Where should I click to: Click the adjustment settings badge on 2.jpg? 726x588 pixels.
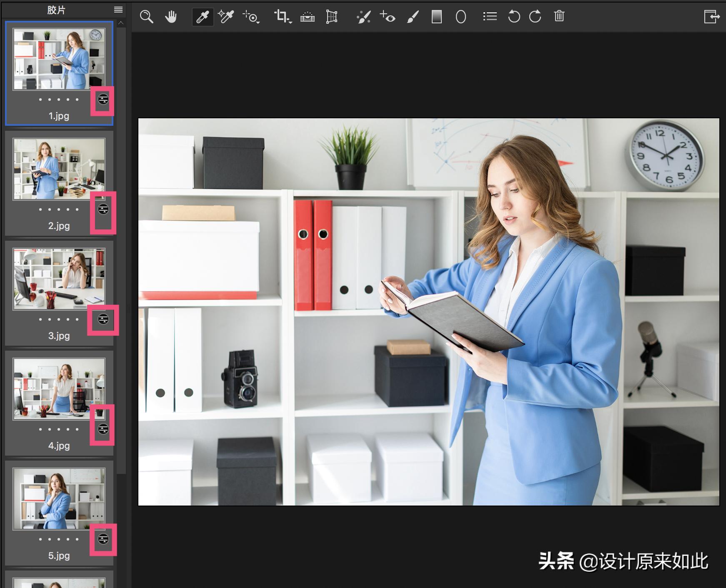pos(103,209)
